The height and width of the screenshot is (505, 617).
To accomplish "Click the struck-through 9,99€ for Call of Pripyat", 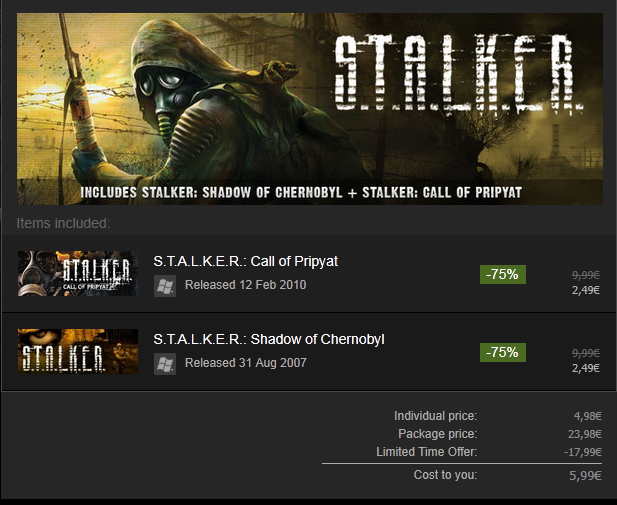I will click(586, 275).
